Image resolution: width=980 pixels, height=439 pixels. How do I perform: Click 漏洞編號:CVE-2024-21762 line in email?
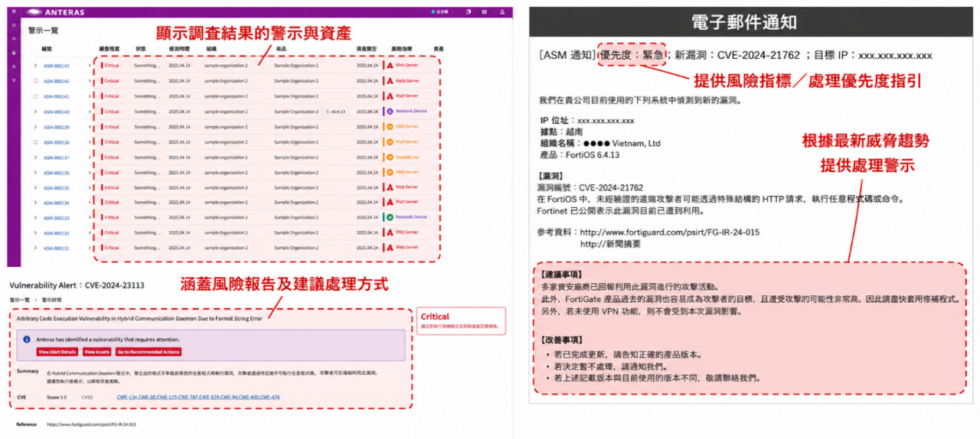point(591,187)
